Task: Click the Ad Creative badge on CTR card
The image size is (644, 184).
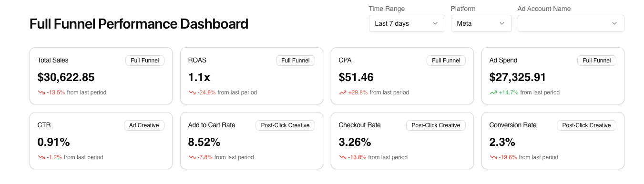Action: point(144,125)
